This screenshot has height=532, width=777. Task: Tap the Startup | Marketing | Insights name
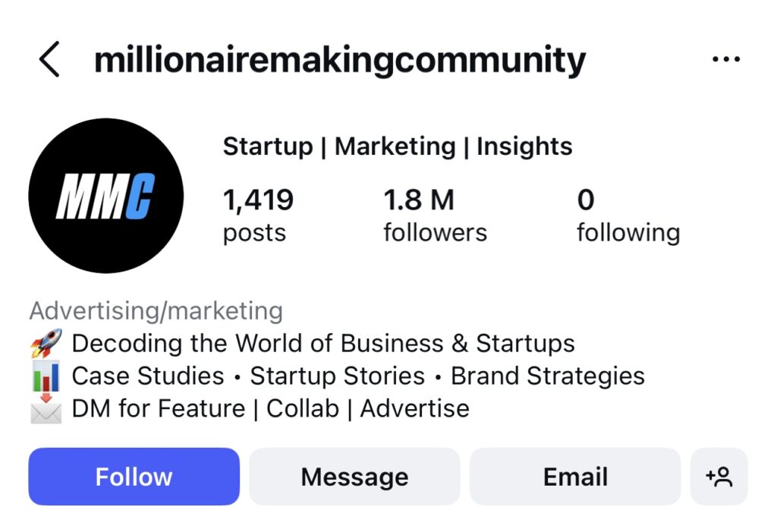click(x=398, y=146)
